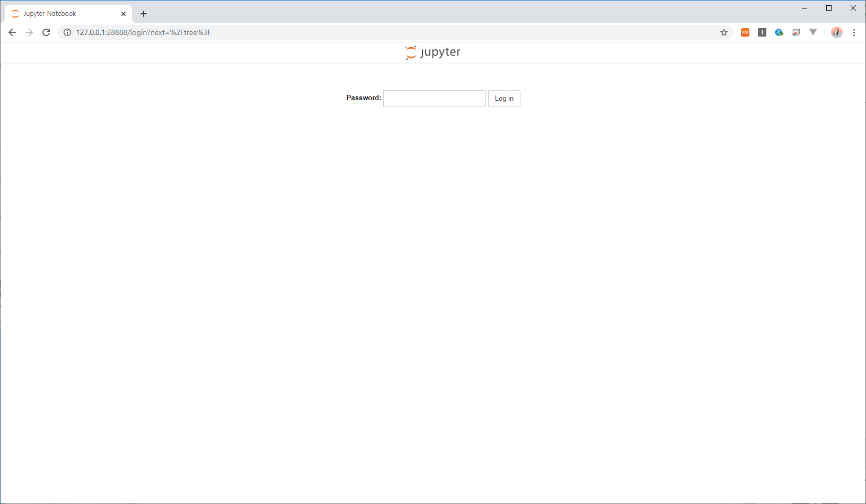Maximize the Chrome window

[x=829, y=8]
